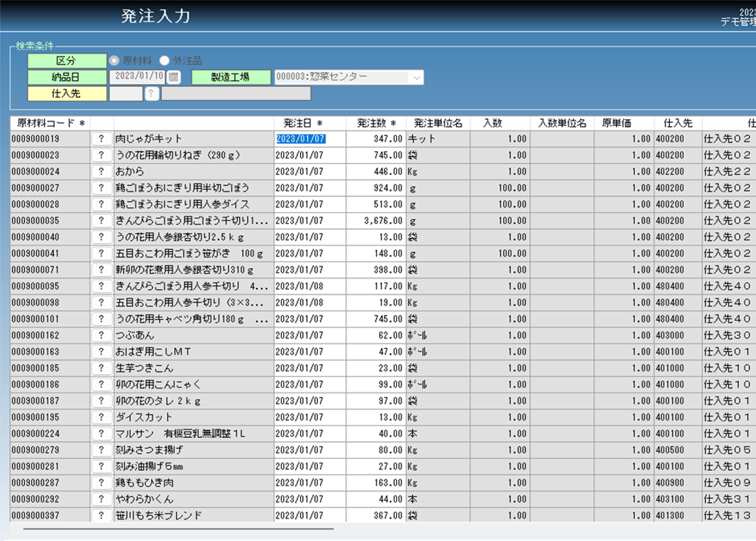This screenshot has height=541, width=756.
Task: Click the supplier name field beside 仕入先
Action: pos(236,93)
